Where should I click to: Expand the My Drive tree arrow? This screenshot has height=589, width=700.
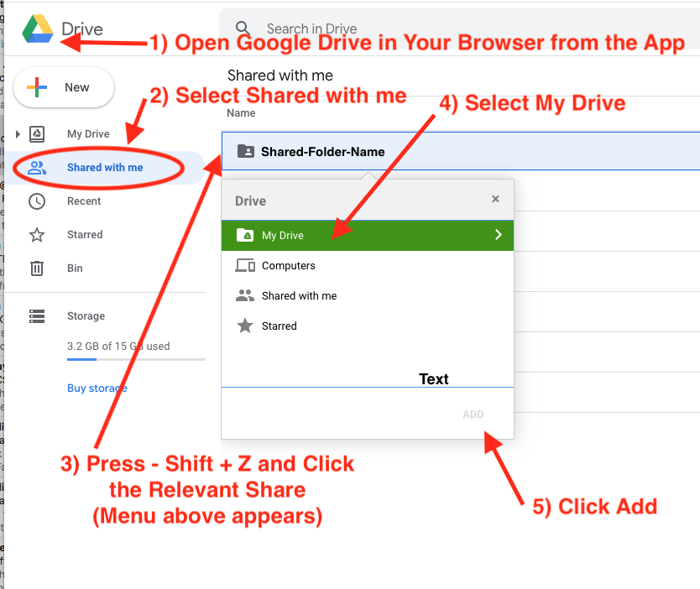[18, 134]
